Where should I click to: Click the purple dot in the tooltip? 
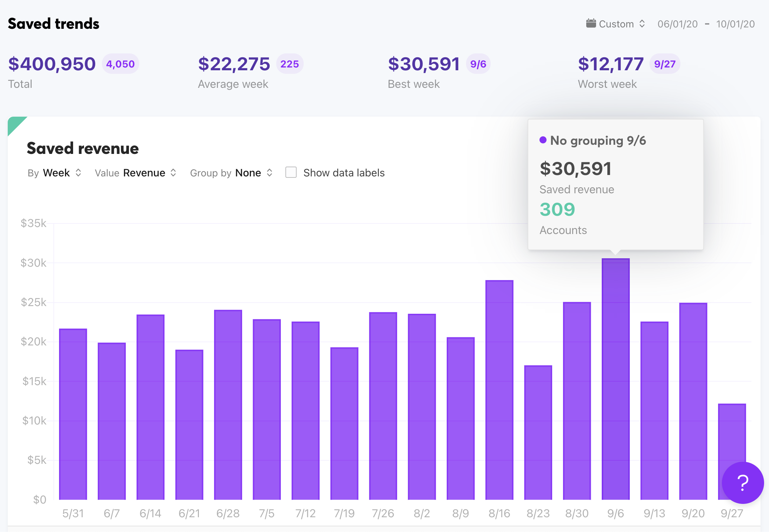543,140
